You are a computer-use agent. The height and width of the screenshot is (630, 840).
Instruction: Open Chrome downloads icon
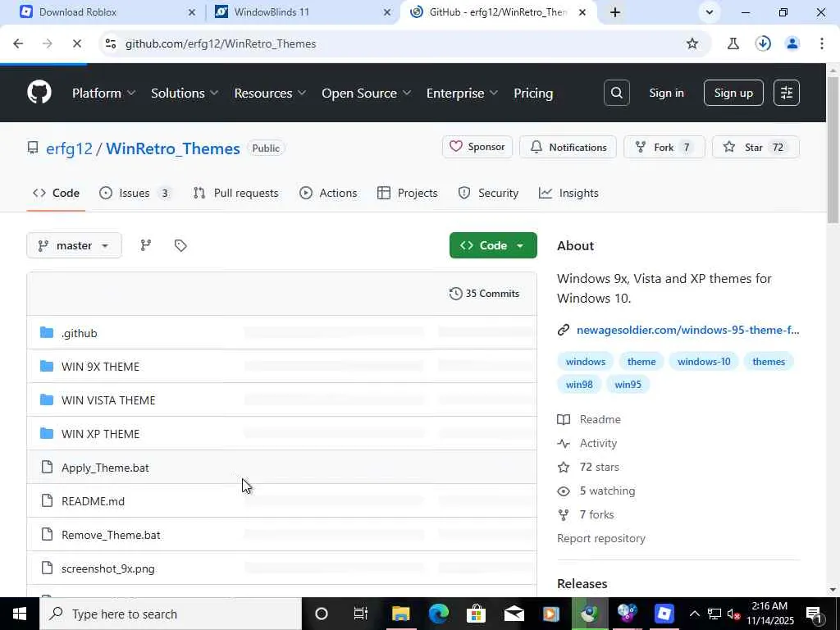[763, 43]
